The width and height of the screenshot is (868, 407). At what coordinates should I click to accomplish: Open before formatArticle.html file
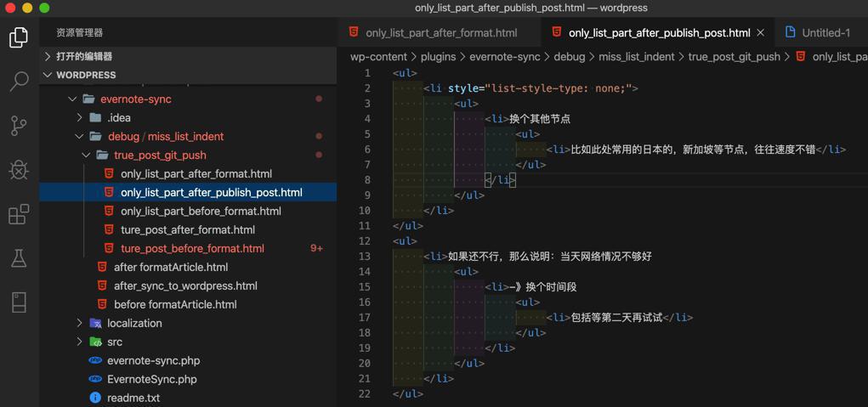coord(175,305)
